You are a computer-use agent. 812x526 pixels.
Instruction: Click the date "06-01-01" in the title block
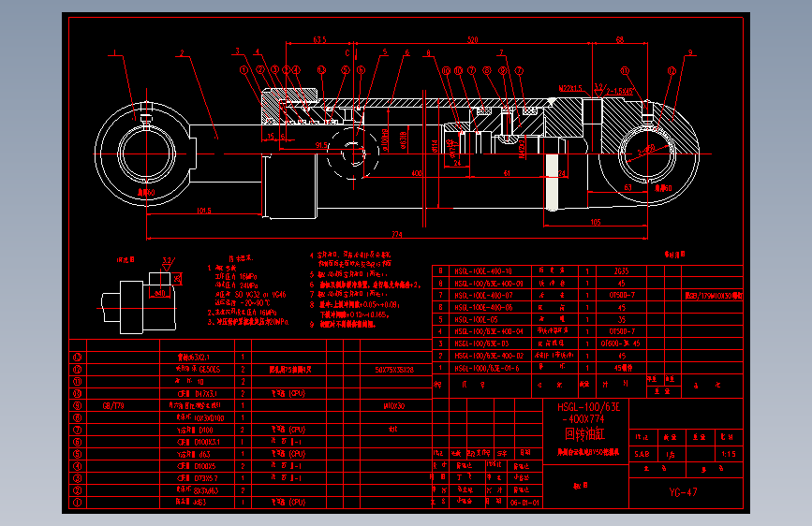(524, 503)
